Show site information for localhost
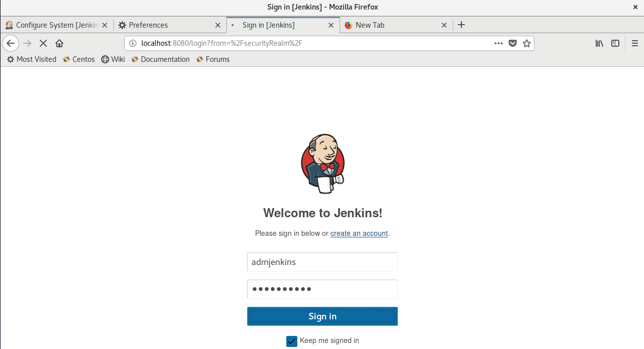This screenshot has height=349, width=644. click(x=133, y=43)
